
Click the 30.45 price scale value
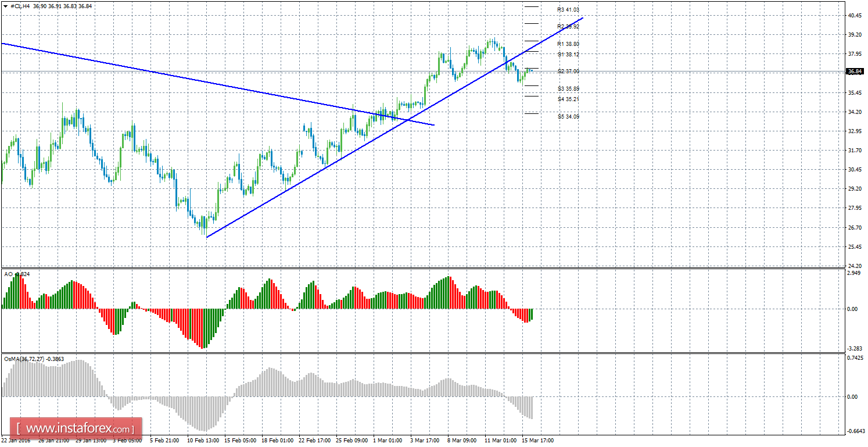click(855, 170)
